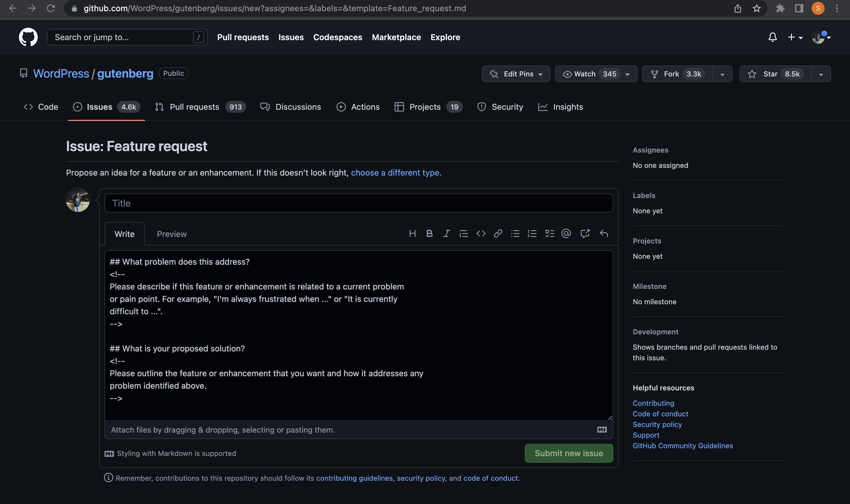Go back with browser back arrow
The width and height of the screenshot is (850, 504).
13,8
